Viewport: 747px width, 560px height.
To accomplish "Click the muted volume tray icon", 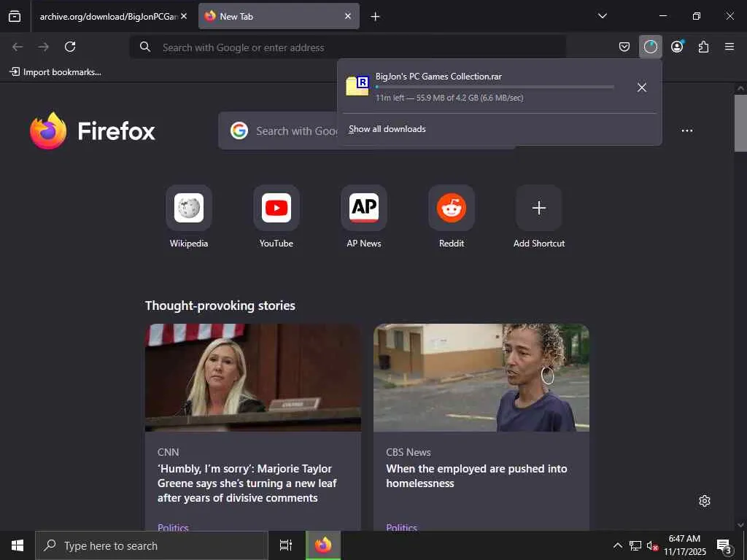I will (x=652, y=545).
